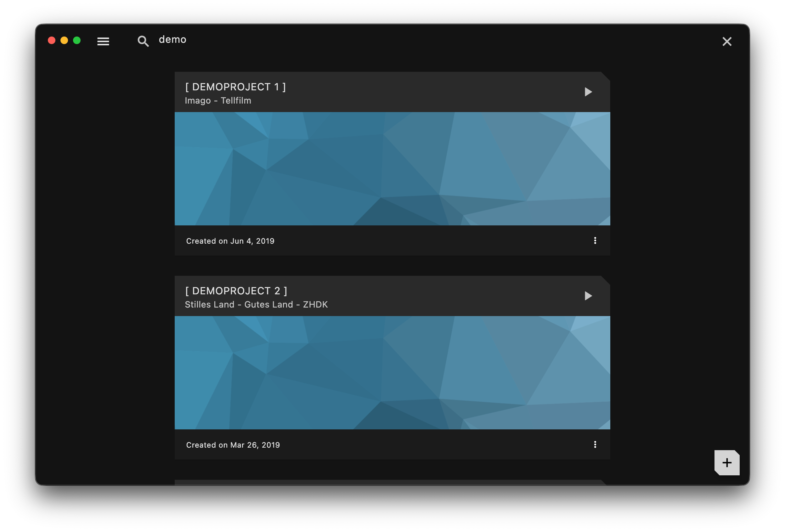Select the play icon on DEMOPROJECT 1
This screenshot has width=785, height=532.
click(588, 92)
